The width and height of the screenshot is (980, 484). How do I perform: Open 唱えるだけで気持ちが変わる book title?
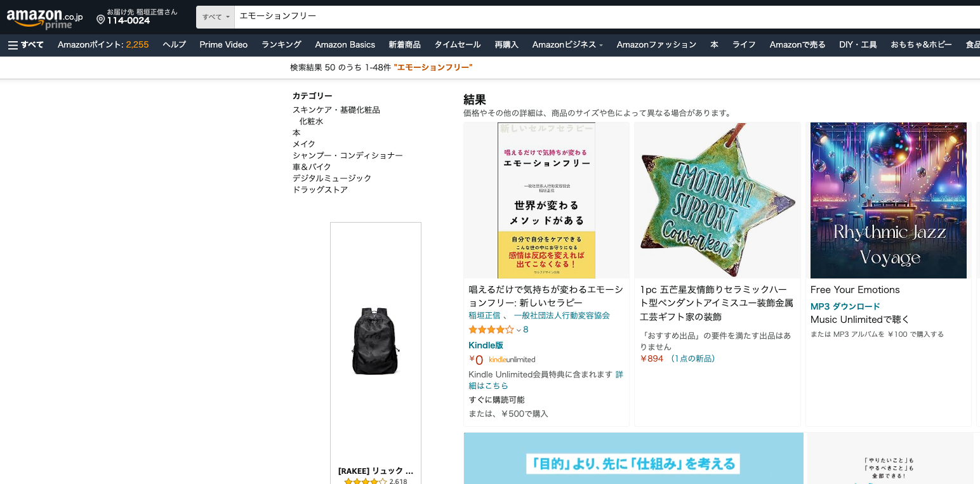pos(546,296)
